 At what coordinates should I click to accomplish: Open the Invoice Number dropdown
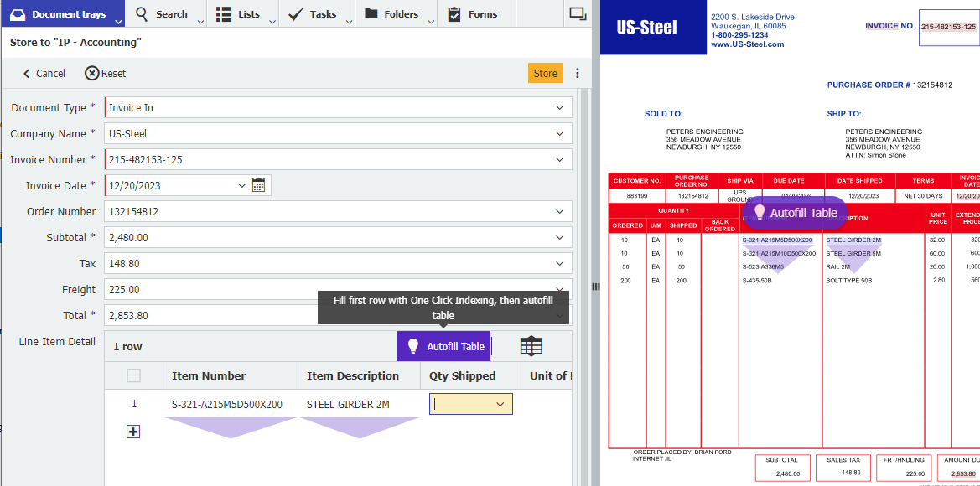(559, 159)
